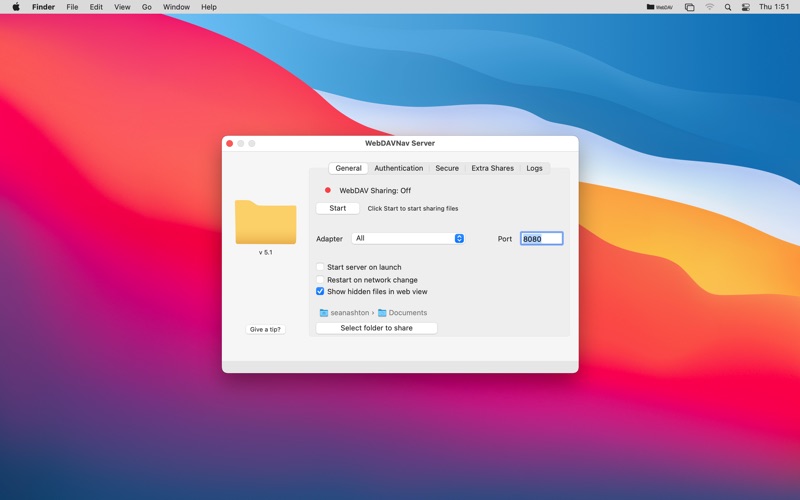800x500 pixels.
Task: Open the Go menu
Action: pyautogui.click(x=146, y=7)
